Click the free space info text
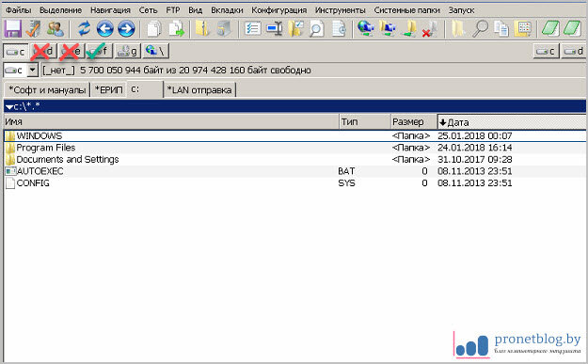The height and width of the screenshot is (364, 588). coord(177,71)
